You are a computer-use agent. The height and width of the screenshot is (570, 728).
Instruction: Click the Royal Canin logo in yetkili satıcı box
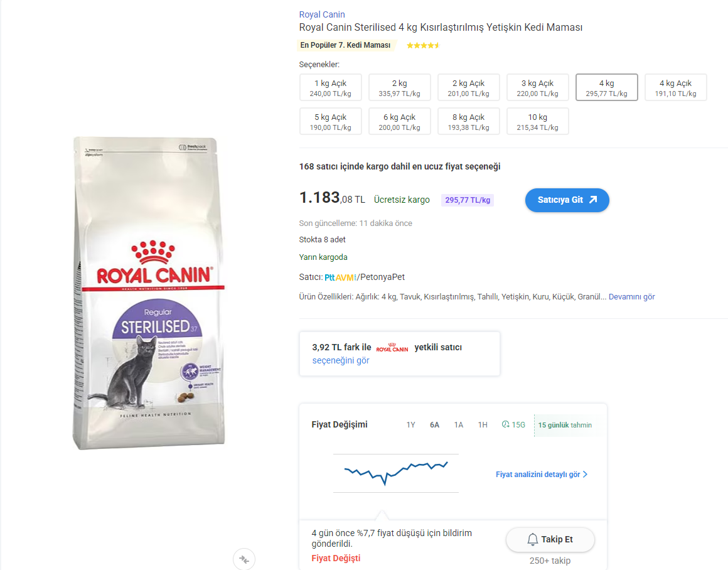[x=392, y=348]
